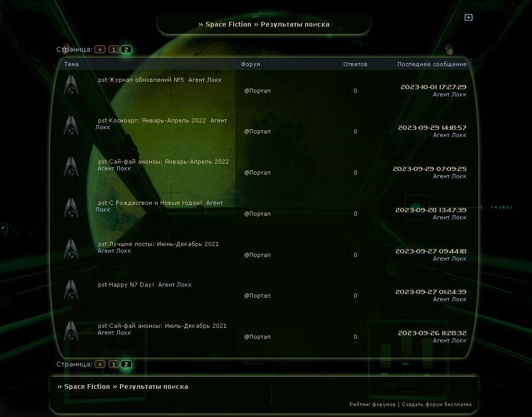The width and height of the screenshot is (532, 417).
Task: Open last message dated 2023-09-29 14:18:57
Action: (x=432, y=128)
